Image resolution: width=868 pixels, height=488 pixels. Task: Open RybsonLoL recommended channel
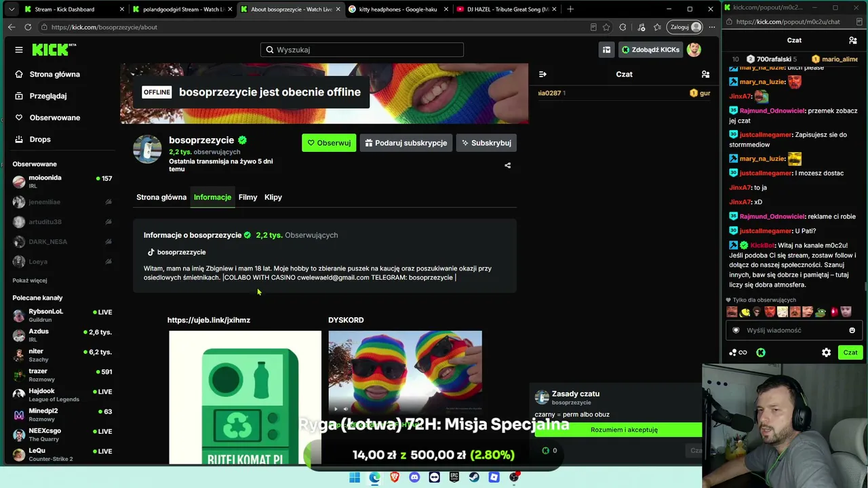click(61, 315)
